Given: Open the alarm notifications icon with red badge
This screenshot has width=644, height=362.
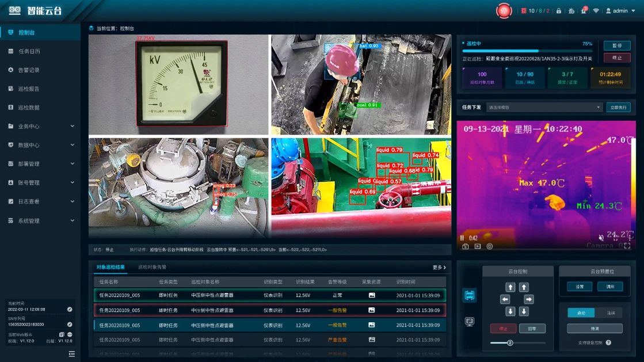Looking at the screenshot, I should (x=584, y=11).
